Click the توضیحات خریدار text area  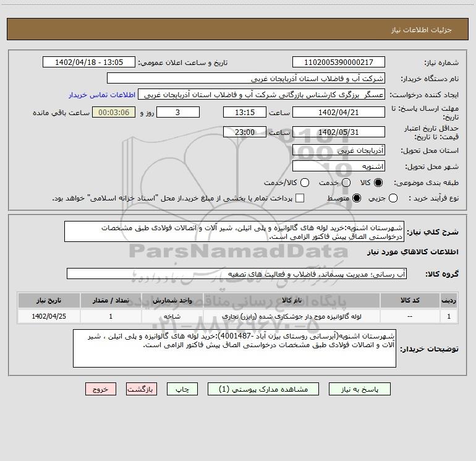tap(234, 348)
